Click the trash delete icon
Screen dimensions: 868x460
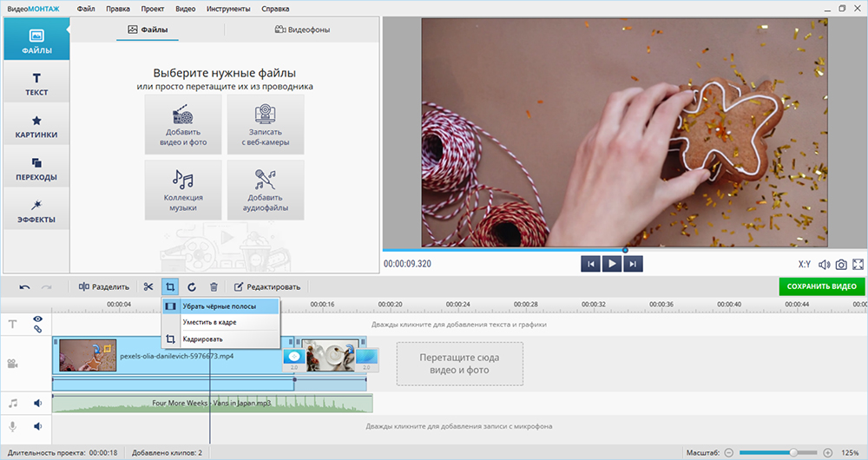(214, 286)
